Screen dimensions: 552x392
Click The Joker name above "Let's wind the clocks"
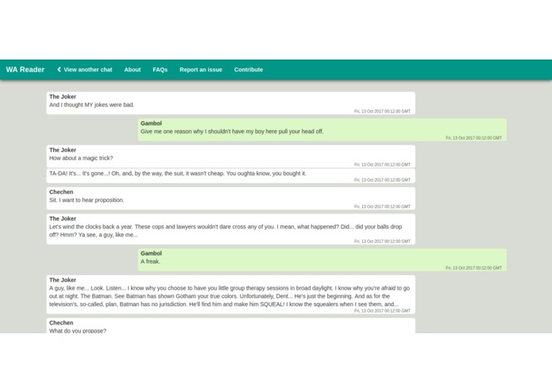coord(63,219)
